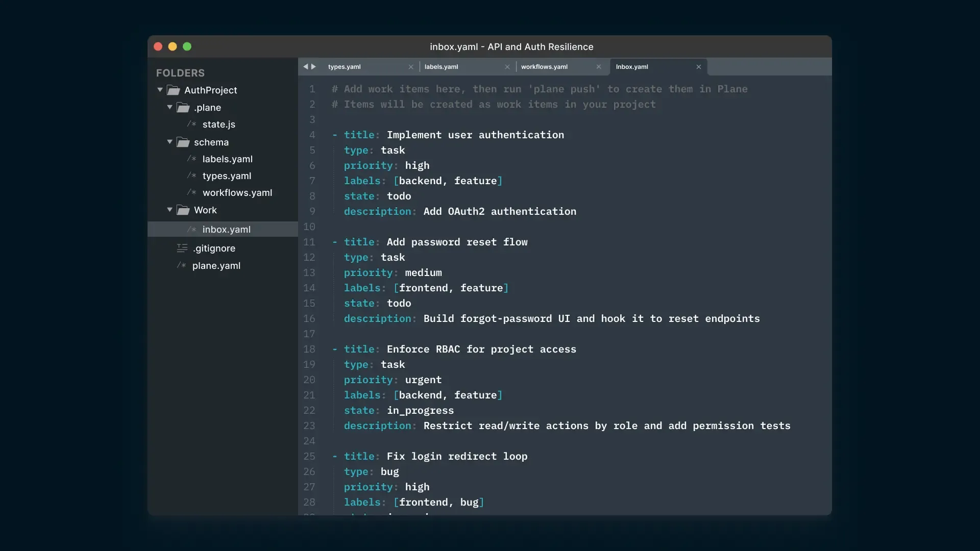The width and height of the screenshot is (980, 551).
Task: Open workflows.yaml from the schema folder
Action: [237, 192]
